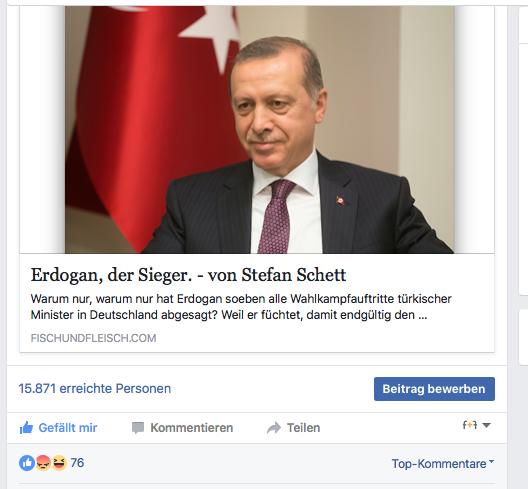Viewport: 528px width, 489px height.
Task: Expand the post-as identity dropdown arrow
Action: pyautogui.click(x=486, y=425)
